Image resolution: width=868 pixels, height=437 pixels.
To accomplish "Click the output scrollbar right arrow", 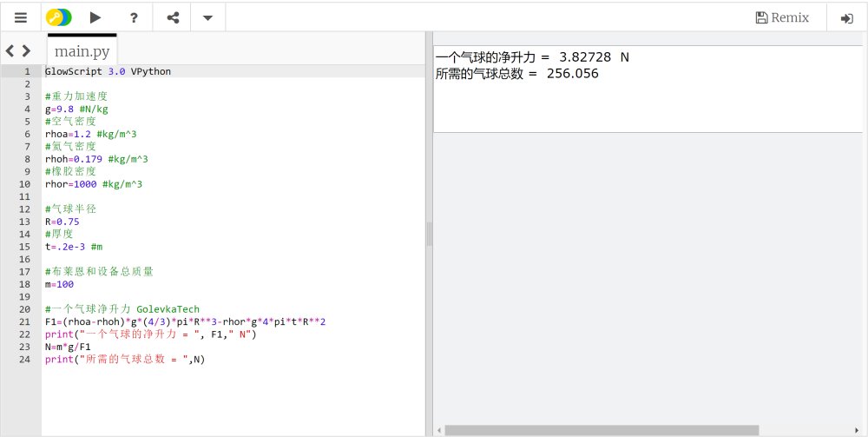I will (857, 430).
